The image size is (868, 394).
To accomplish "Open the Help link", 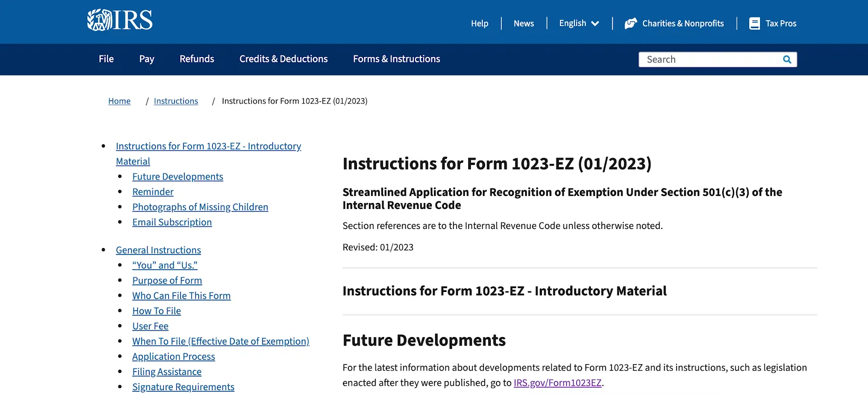I will coord(480,23).
